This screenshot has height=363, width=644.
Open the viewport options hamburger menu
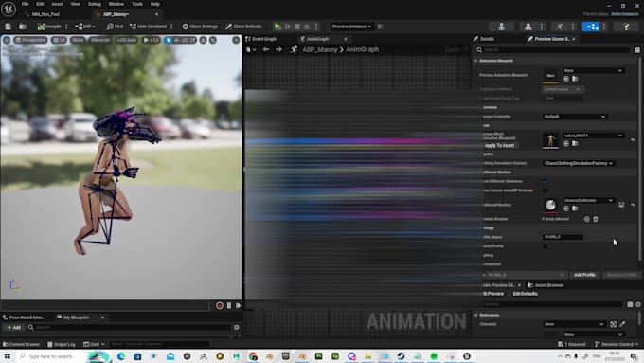(x=7, y=40)
